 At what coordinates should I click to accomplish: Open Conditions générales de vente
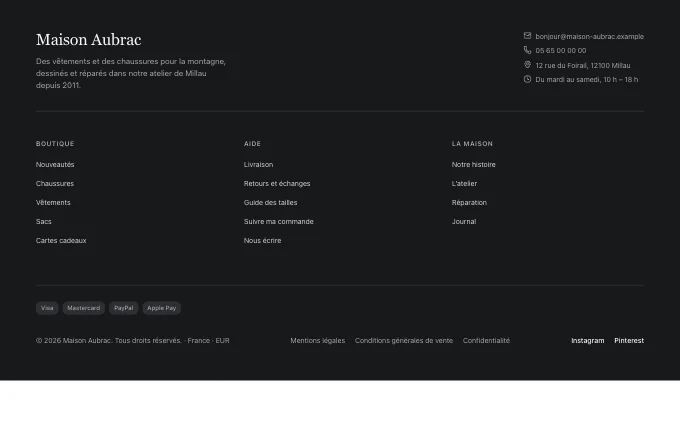[404, 341]
